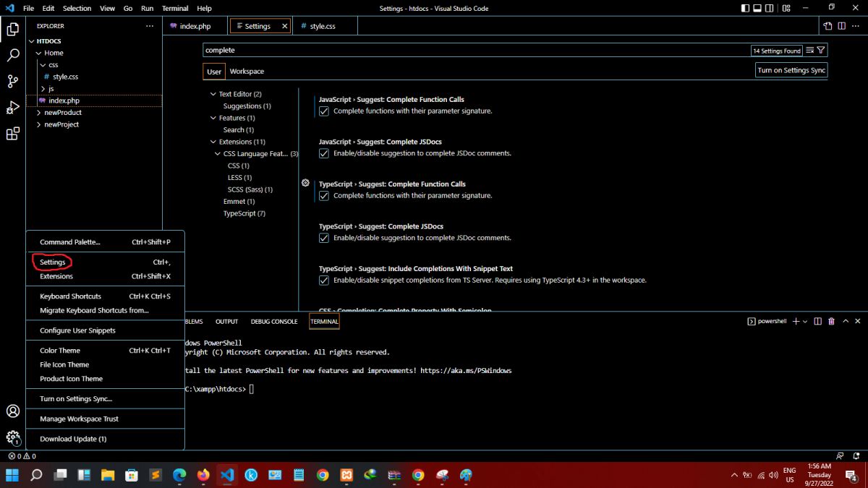Open the Search view in activity bar
Screen dimensions: 868x488
click(12, 56)
